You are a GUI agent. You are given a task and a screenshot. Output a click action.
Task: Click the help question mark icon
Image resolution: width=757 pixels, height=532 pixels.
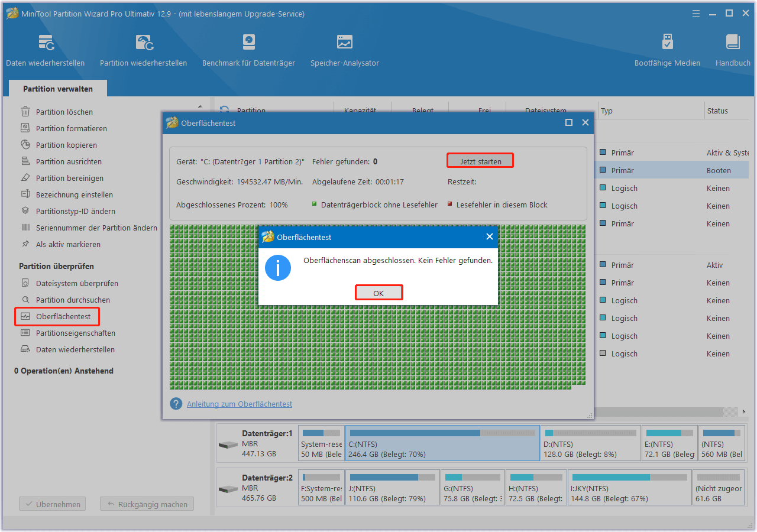pos(176,404)
